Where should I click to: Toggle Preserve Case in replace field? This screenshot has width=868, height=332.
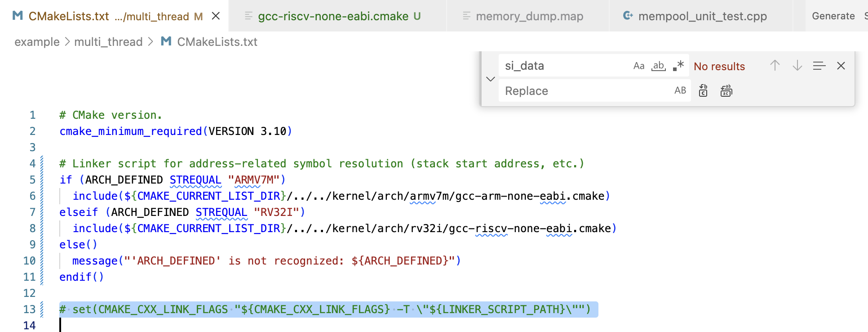click(x=680, y=91)
